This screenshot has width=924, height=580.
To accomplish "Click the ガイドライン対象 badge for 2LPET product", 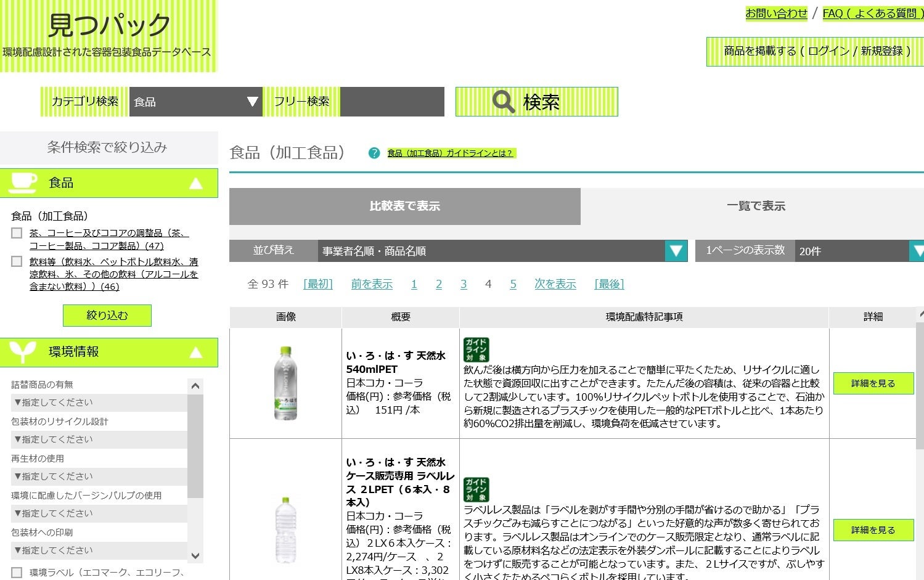I will (x=476, y=489).
